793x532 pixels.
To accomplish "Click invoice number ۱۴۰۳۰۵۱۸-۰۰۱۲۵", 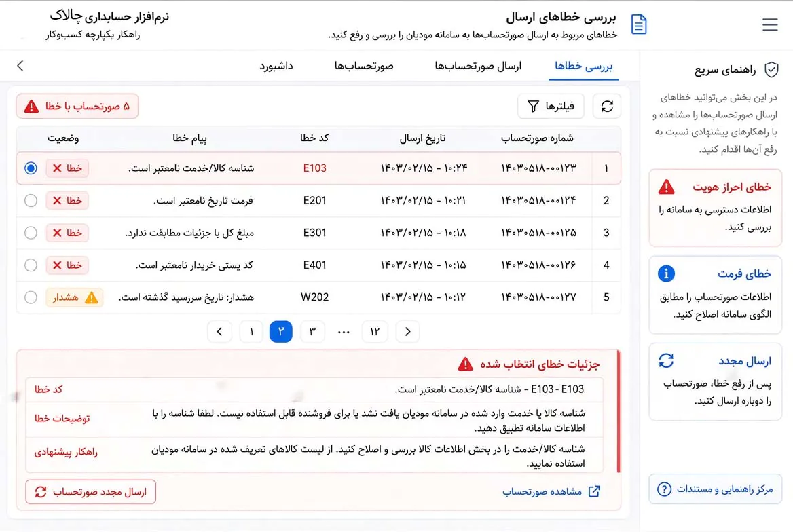I will [538, 233].
